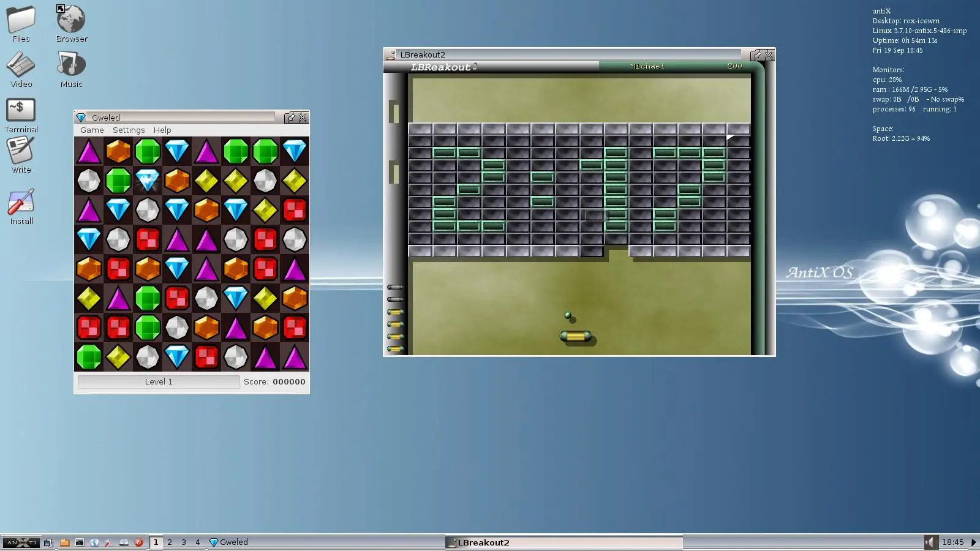Click the Level 1 progress bar in Gweled
This screenshot has height=551, width=980.
coord(159,382)
